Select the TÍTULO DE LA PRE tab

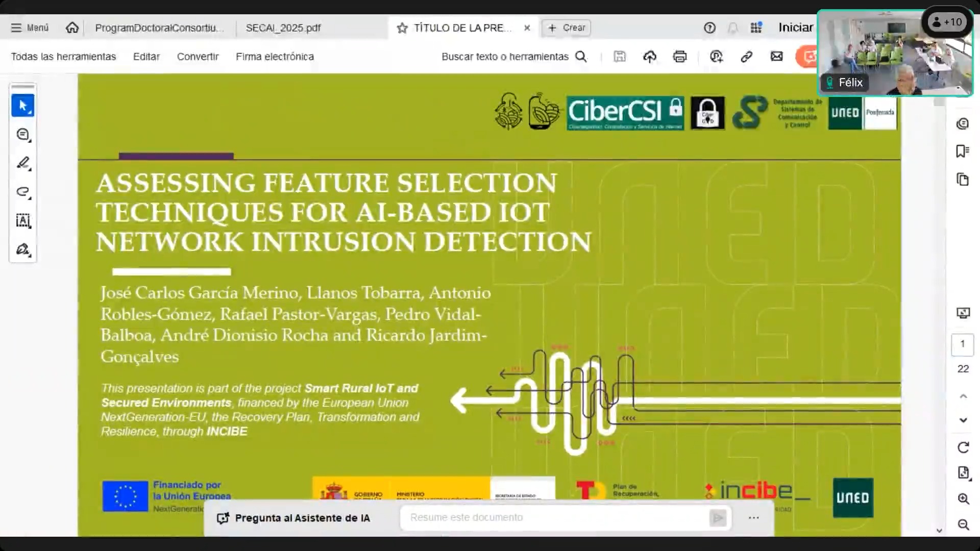tap(462, 28)
